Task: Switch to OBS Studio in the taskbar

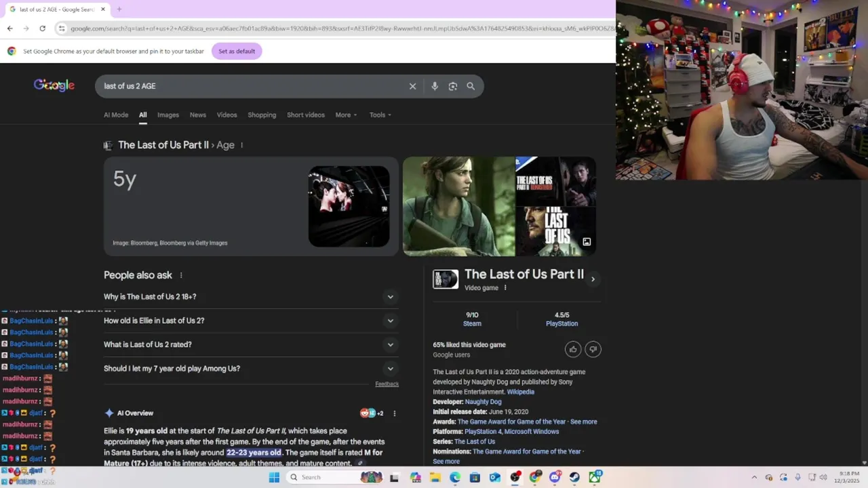Action: click(x=515, y=477)
